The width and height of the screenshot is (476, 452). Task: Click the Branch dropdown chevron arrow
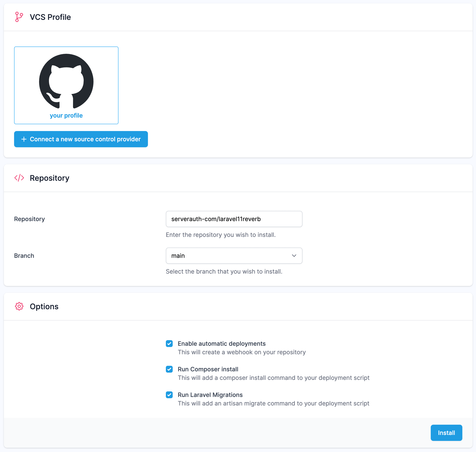[294, 256]
